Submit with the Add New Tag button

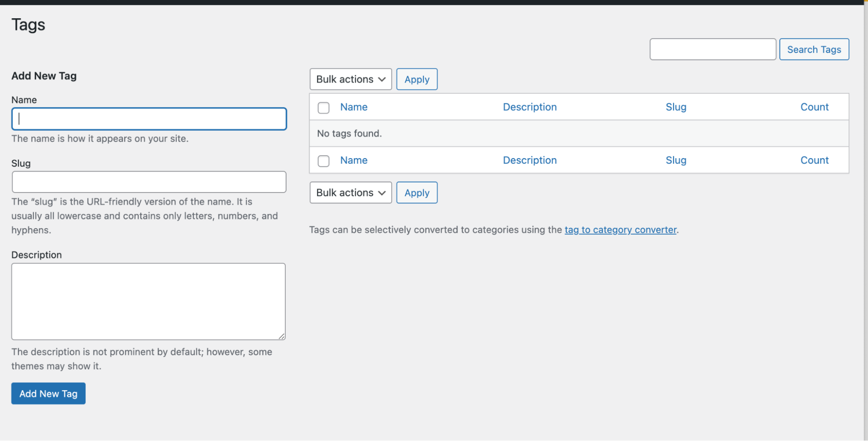click(x=48, y=394)
